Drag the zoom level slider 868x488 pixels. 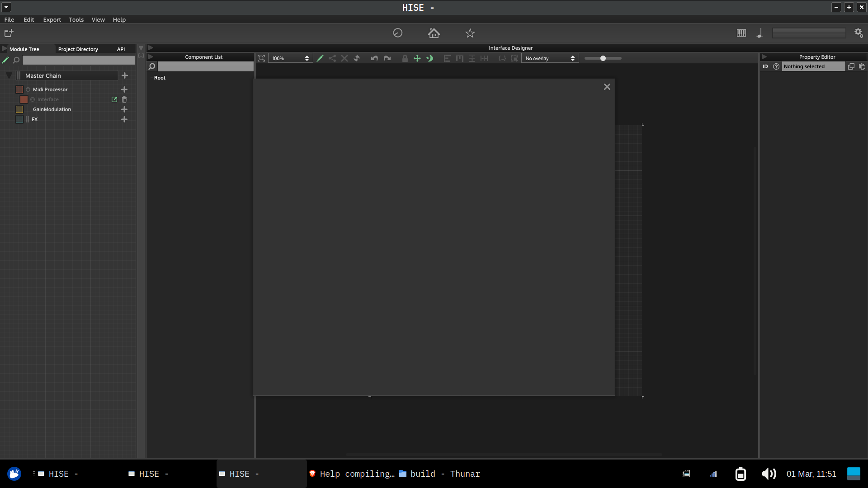click(603, 58)
